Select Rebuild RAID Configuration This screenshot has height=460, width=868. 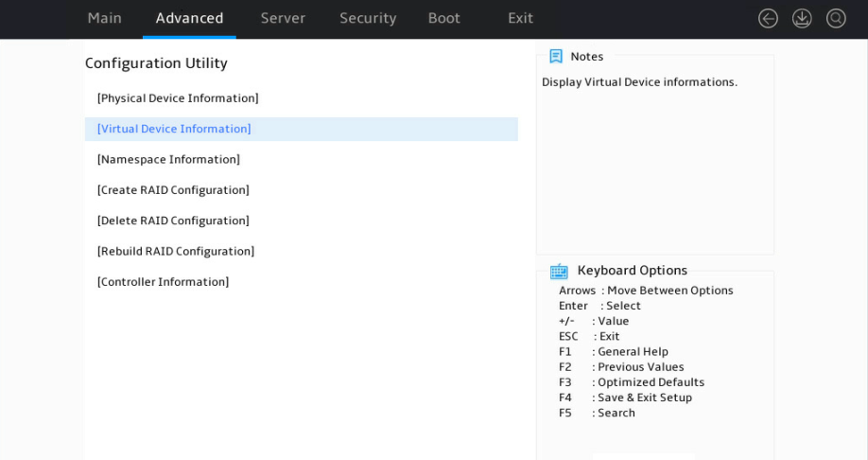pos(176,251)
